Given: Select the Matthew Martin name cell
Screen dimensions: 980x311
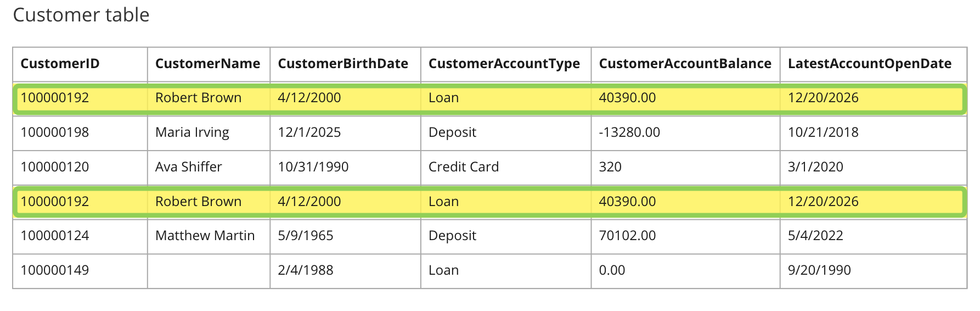Looking at the screenshot, I should [x=209, y=236].
